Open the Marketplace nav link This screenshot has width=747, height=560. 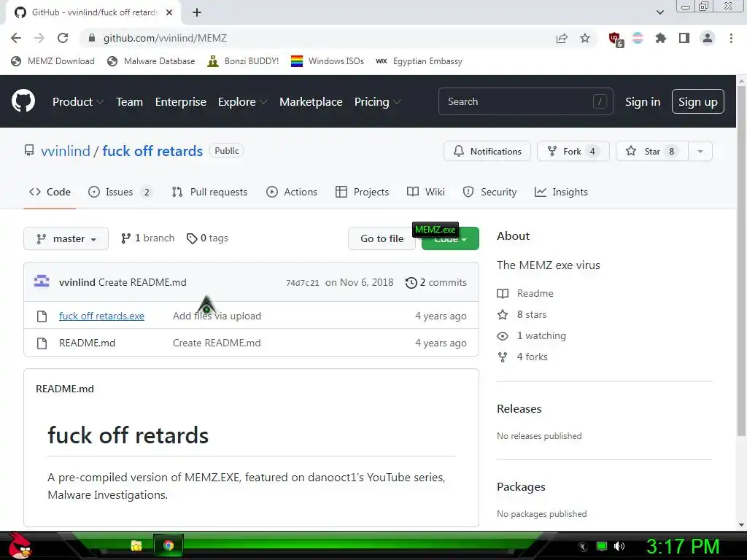pos(311,102)
